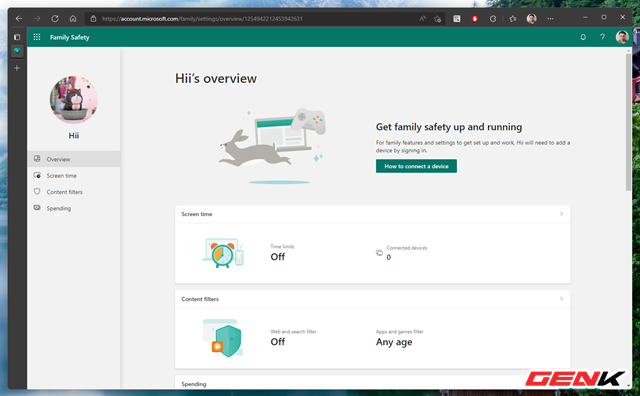Open the Content filters card heading
Image resolution: width=640 pixels, height=396 pixels.
tap(200, 299)
